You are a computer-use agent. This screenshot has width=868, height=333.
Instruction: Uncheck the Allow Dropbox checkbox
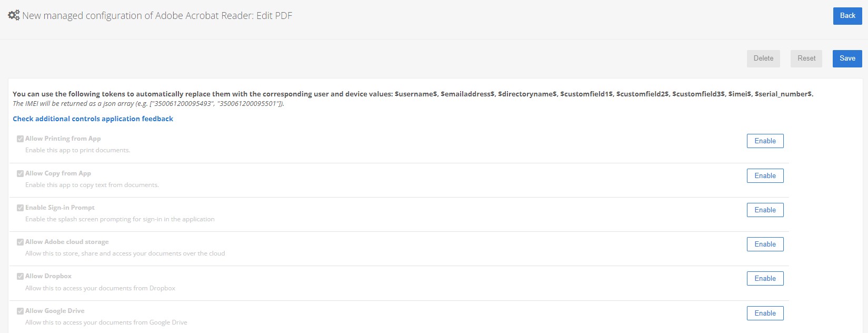coord(20,276)
